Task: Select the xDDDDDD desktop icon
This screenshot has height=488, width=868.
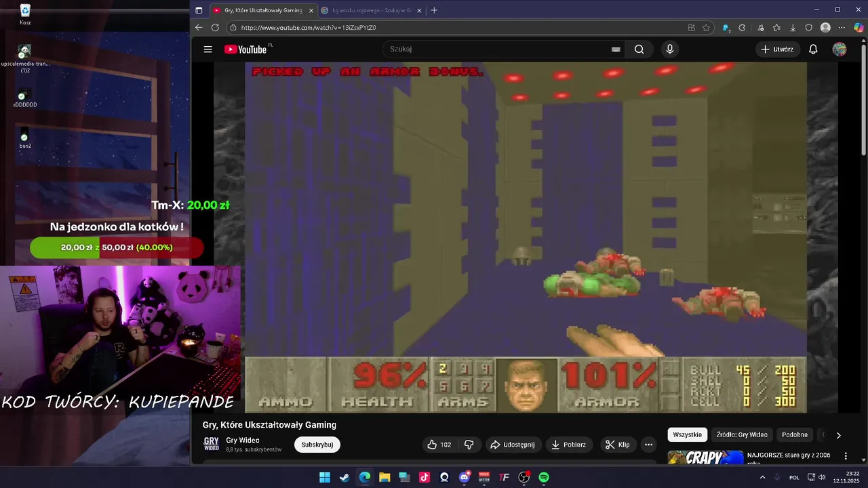Action: (x=24, y=99)
